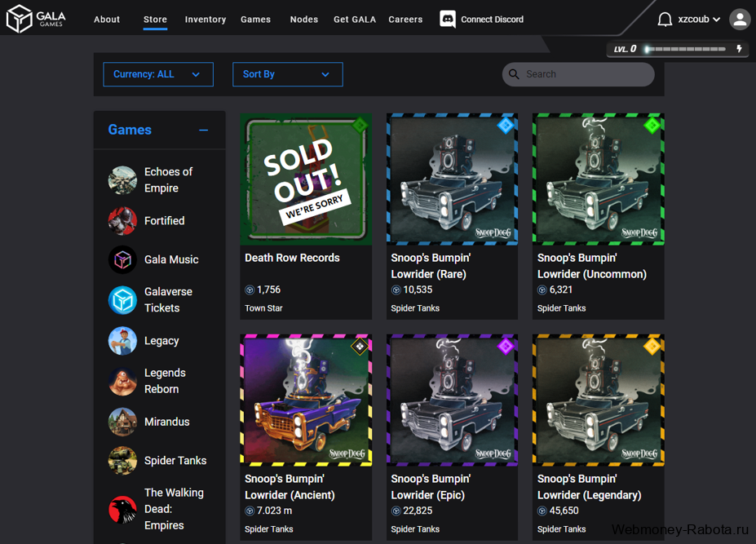Open the Games menu item
This screenshot has height=544, width=756.
(x=255, y=20)
